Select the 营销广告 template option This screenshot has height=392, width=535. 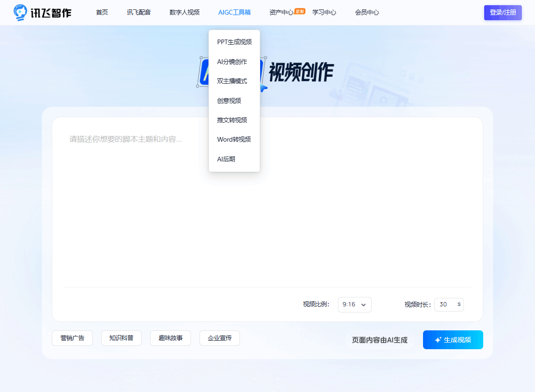pos(72,338)
